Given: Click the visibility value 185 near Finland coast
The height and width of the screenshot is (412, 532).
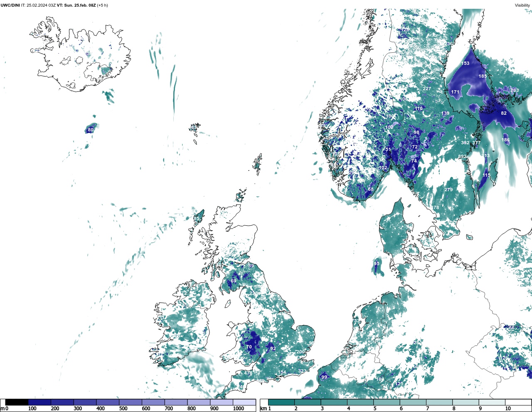Looking at the screenshot, I should click(483, 76).
